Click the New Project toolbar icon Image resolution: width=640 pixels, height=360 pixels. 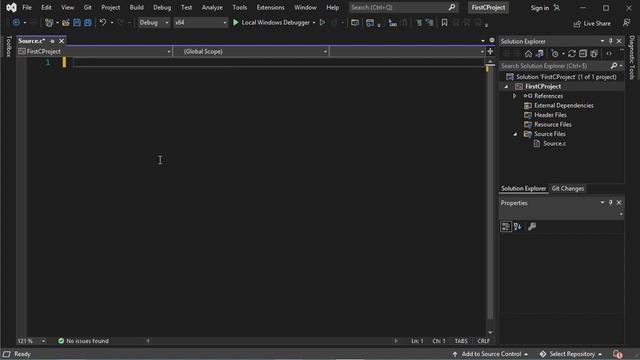pos(49,23)
